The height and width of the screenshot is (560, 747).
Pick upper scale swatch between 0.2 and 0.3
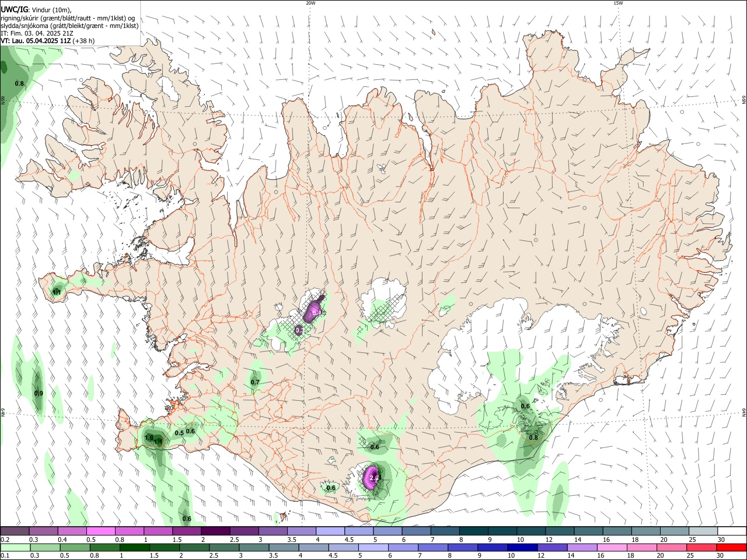pyautogui.click(x=15, y=531)
